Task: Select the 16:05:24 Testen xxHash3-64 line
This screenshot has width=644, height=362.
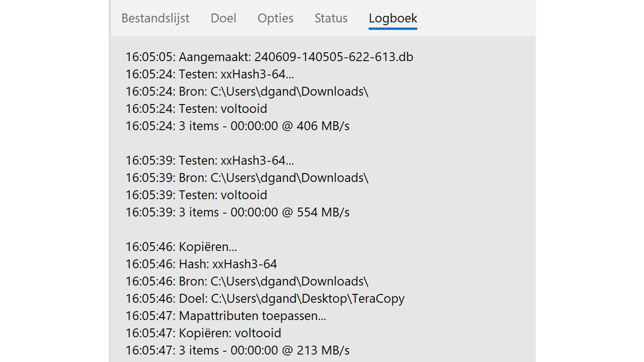Action: click(x=210, y=74)
